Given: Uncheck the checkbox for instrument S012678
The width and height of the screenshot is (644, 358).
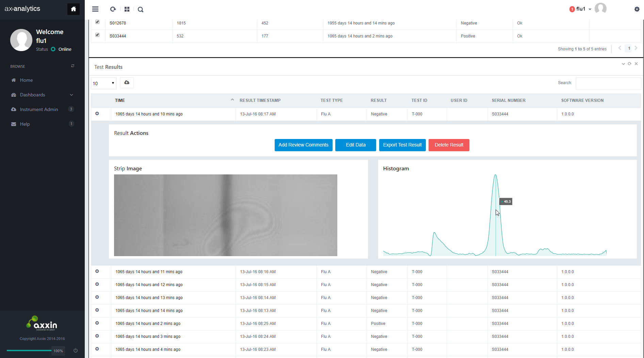Looking at the screenshot, I should point(97,22).
